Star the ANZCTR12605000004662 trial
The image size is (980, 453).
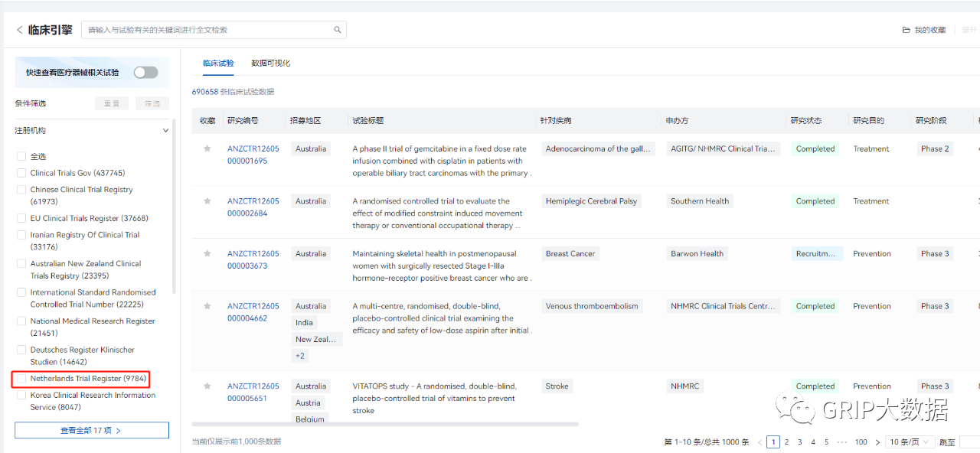click(207, 306)
